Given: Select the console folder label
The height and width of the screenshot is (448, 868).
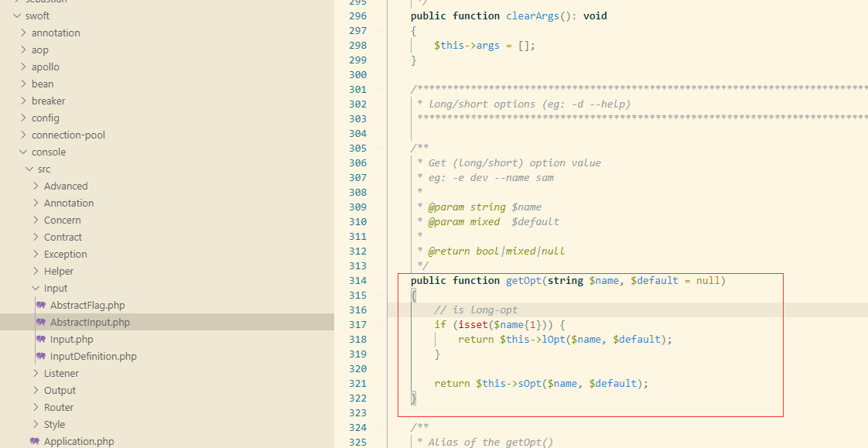Looking at the screenshot, I should [x=49, y=152].
